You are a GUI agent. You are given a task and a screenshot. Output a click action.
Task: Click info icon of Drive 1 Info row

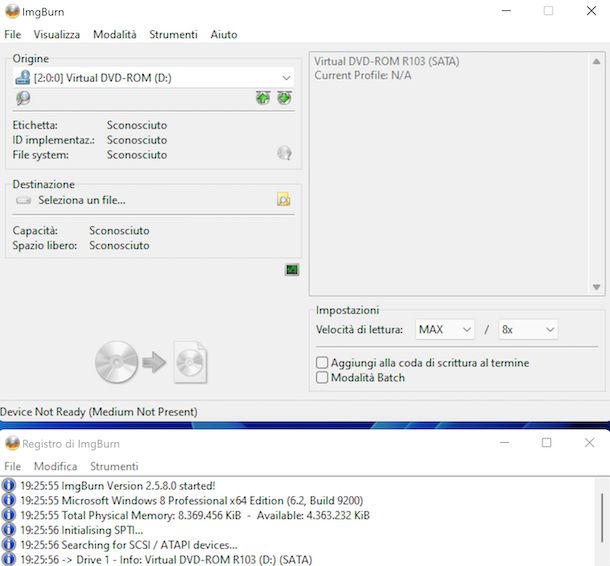[x=9, y=559]
